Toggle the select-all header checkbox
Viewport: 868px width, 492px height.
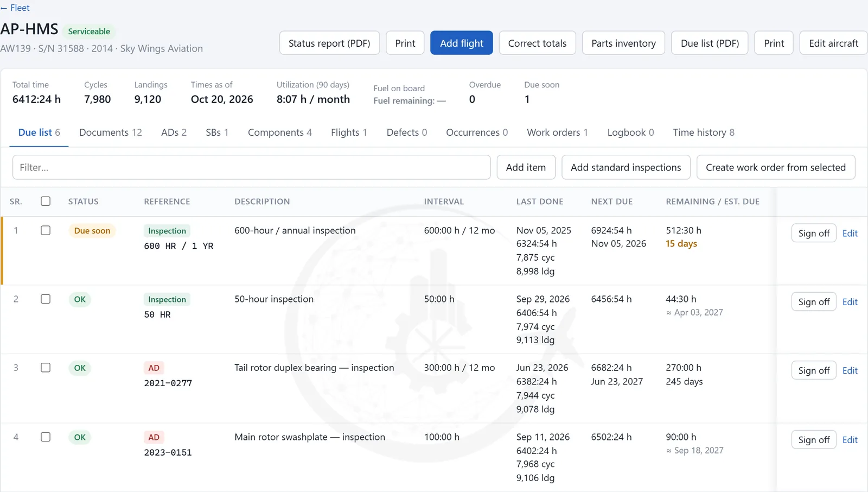click(x=46, y=201)
